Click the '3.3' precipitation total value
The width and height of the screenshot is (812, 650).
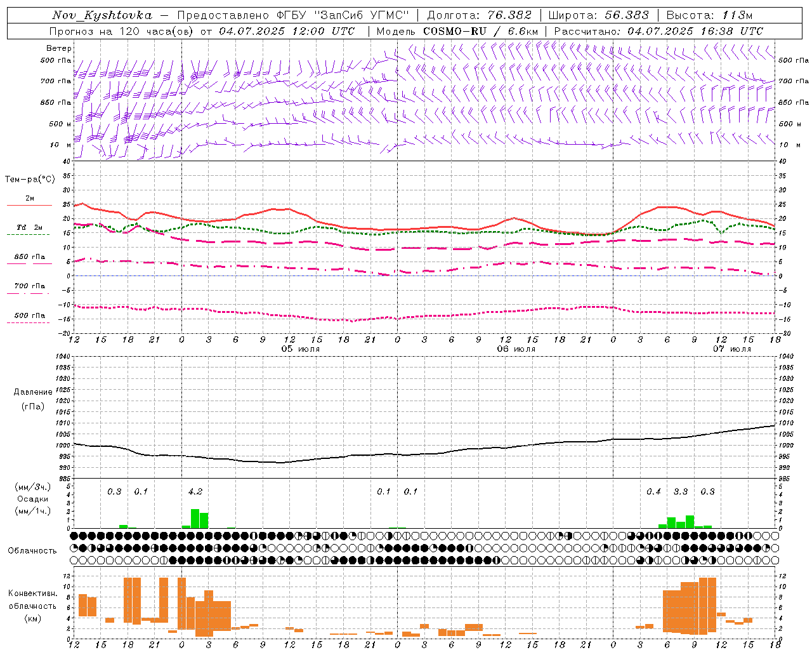(x=681, y=491)
